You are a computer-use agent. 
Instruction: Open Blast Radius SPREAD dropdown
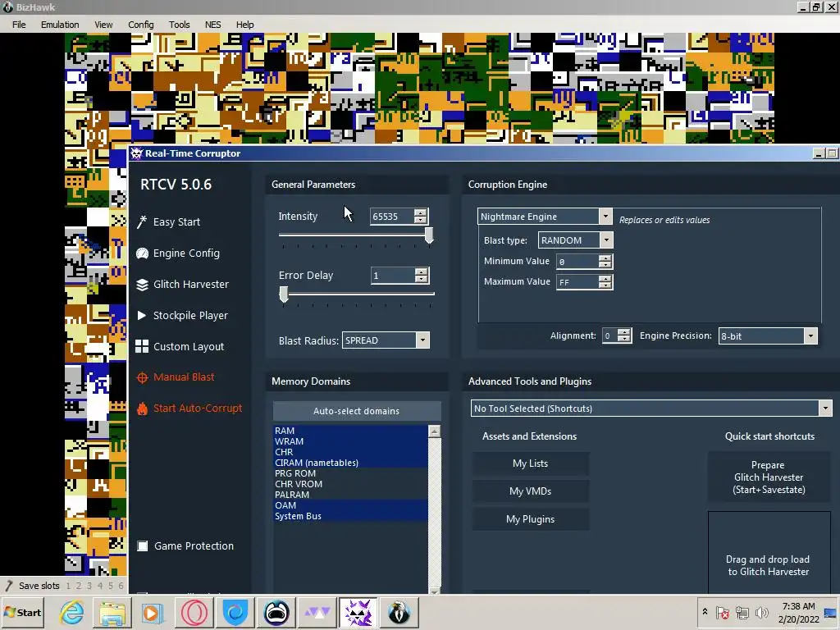(x=422, y=340)
